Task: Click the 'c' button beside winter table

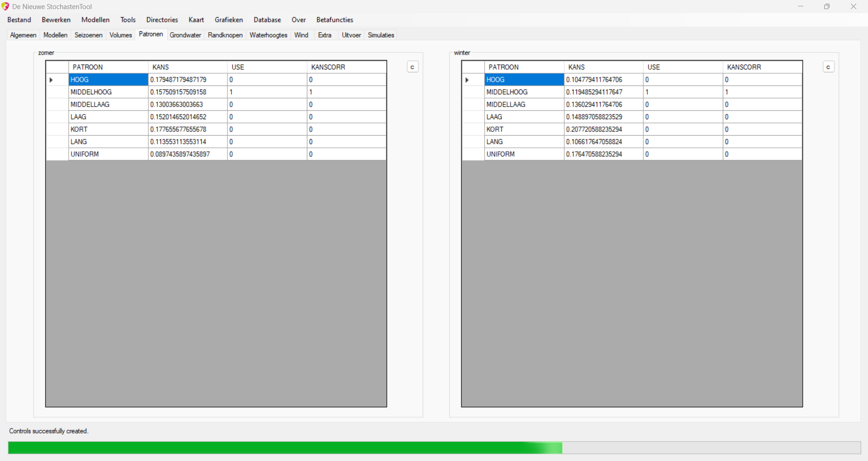Action: tap(828, 67)
